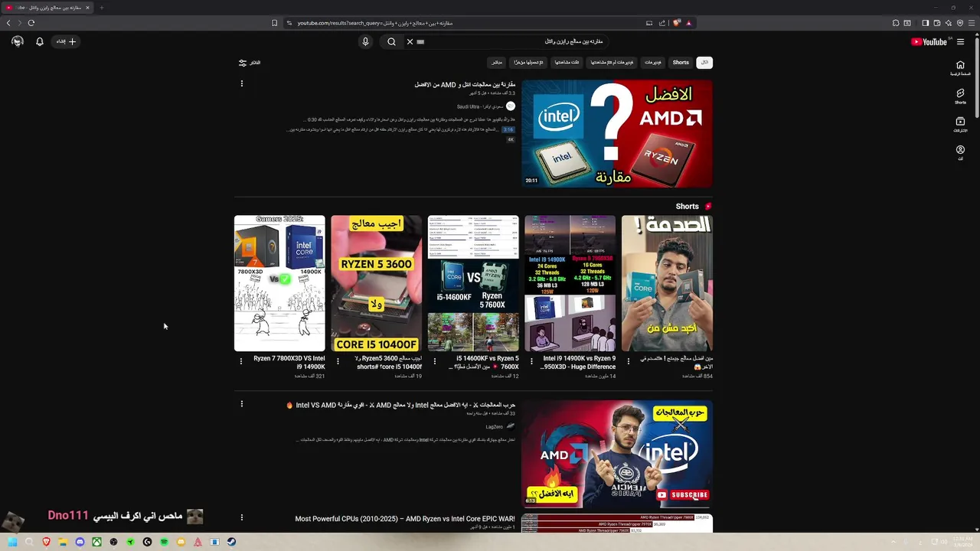Select the Live filter chip
Screen dimensions: 980x551
pyautogui.click(x=497, y=63)
